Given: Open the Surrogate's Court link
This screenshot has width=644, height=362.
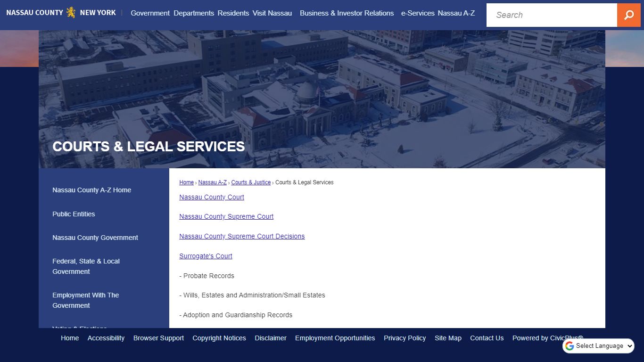Looking at the screenshot, I should [206, 256].
